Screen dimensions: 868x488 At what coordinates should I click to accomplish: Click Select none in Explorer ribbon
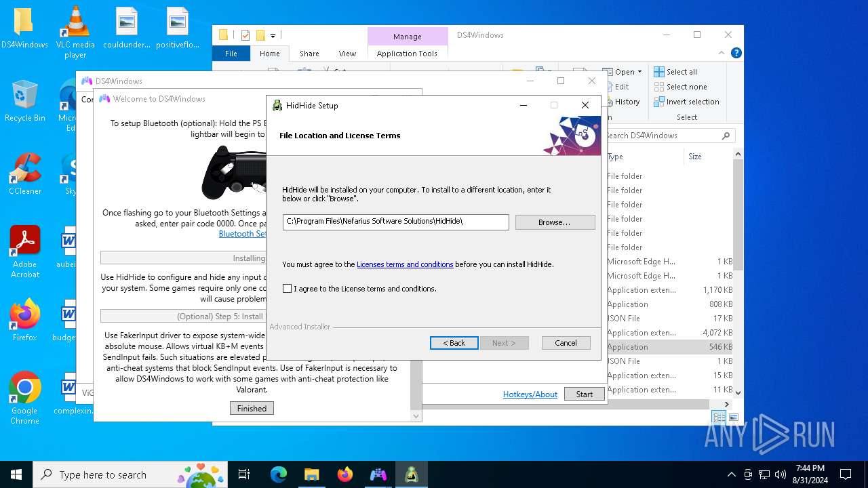click(680, 87)
